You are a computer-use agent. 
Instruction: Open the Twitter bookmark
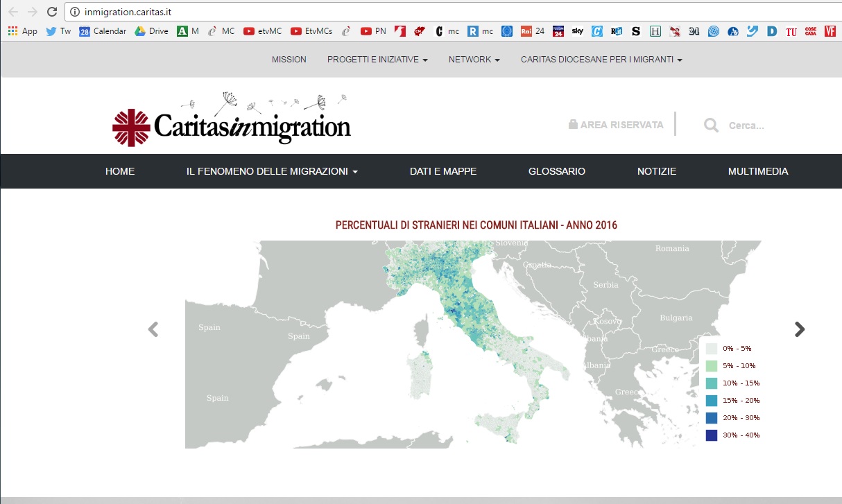(x=58, y=31)
